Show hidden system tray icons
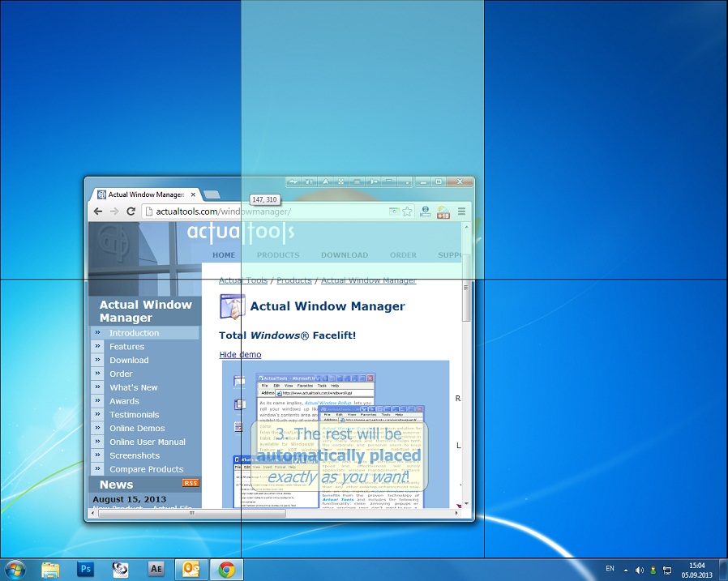Viewport: 728px width, 581px height. coord(625,570)
